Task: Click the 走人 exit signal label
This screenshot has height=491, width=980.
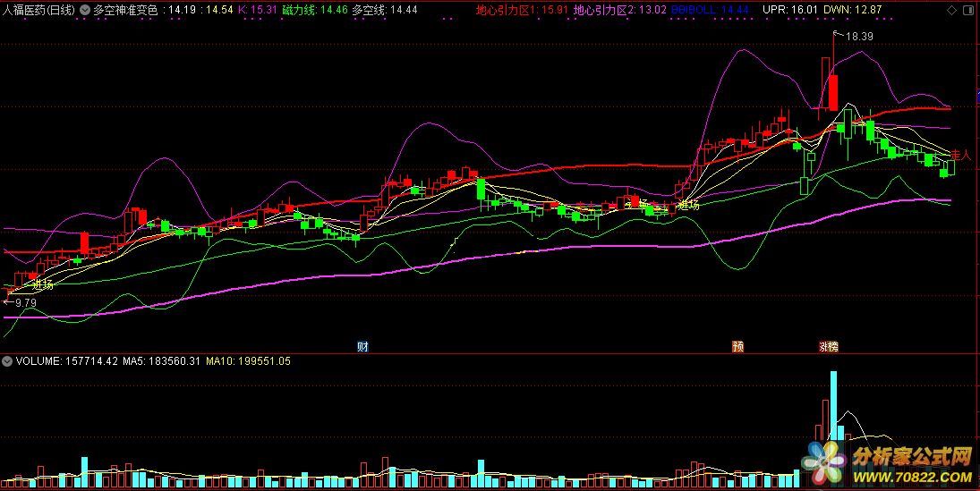Action: point(959,156)
